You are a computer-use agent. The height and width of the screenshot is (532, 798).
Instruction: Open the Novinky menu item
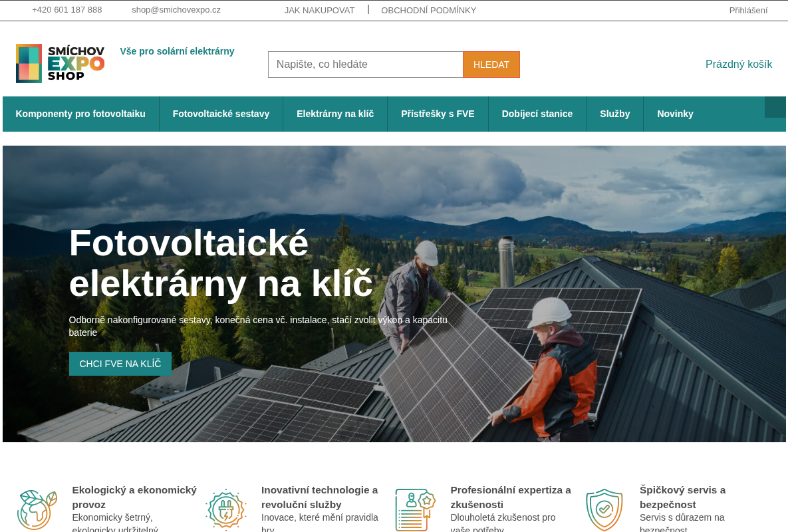675,114
